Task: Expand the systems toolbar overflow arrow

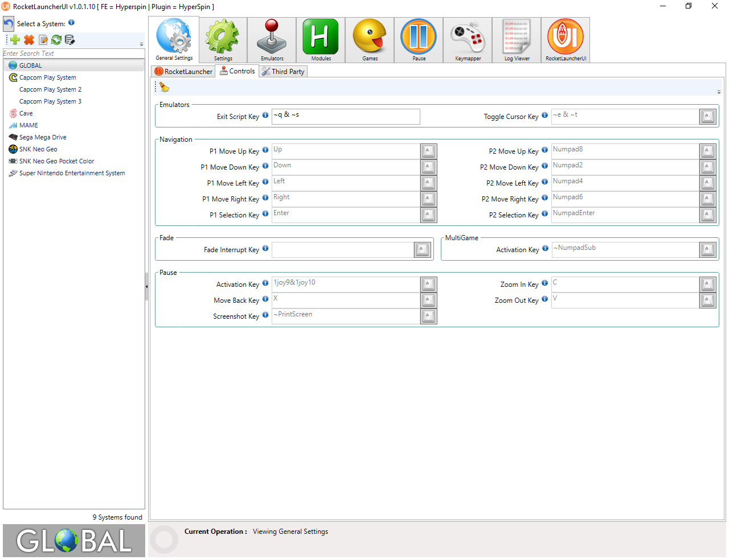Action: tap(141, 44)
